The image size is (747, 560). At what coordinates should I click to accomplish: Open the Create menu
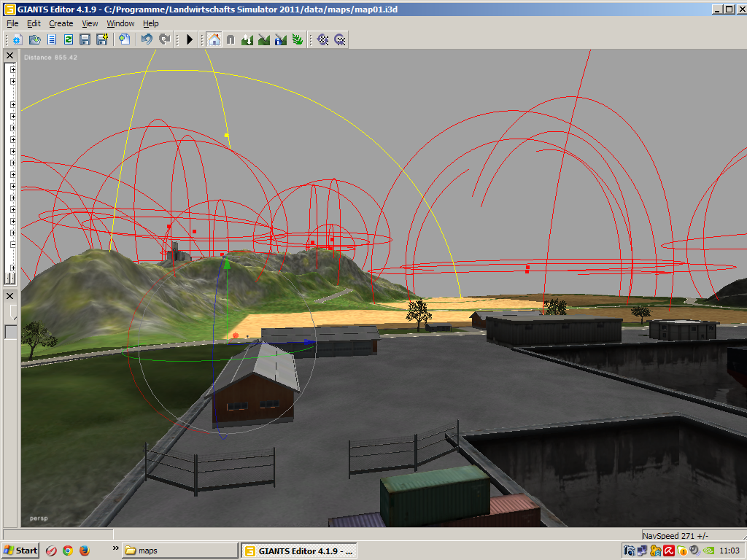pyautogui.click(x=61, y=23)
